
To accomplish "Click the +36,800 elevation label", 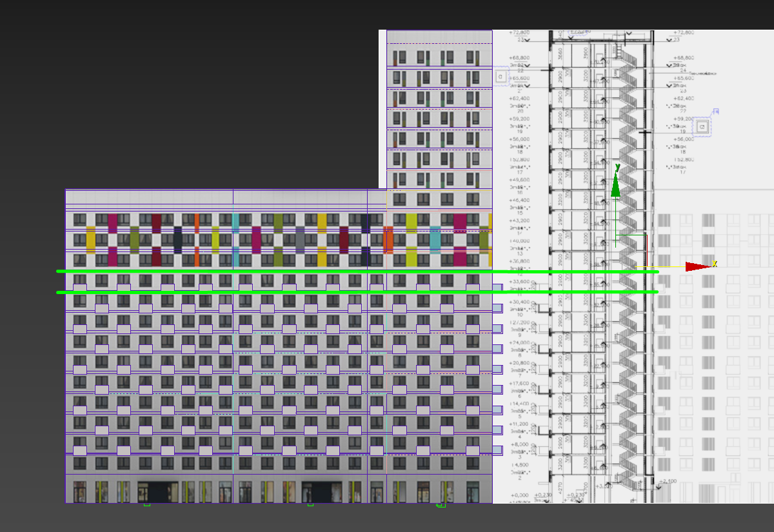I will pyautogui.click(x=519, y=261).
